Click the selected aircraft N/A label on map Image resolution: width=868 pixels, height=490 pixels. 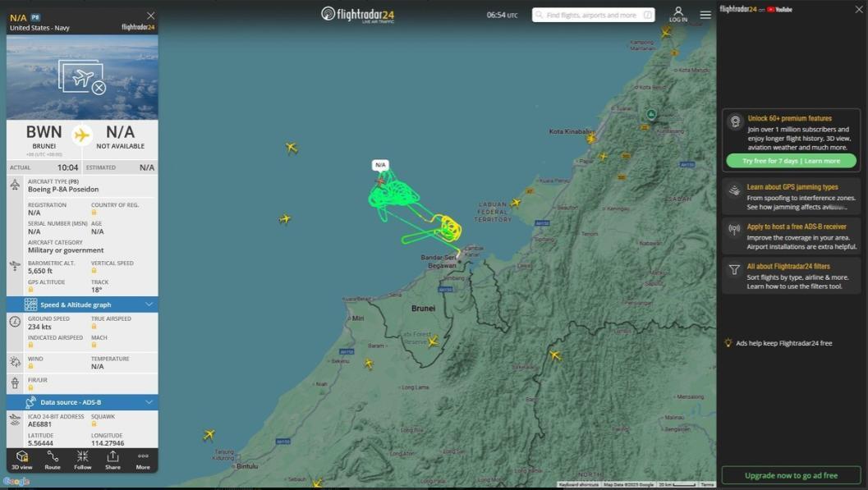[x=380, y=165]
